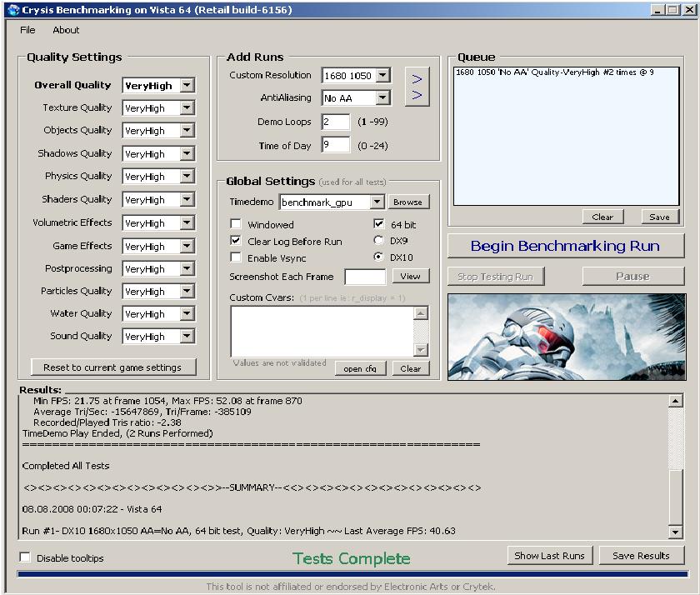This screenshot has height=595, width=700.
Task: Click the double-arrow add to queue button
Action: pyautogui.click(x=417, y=86)
